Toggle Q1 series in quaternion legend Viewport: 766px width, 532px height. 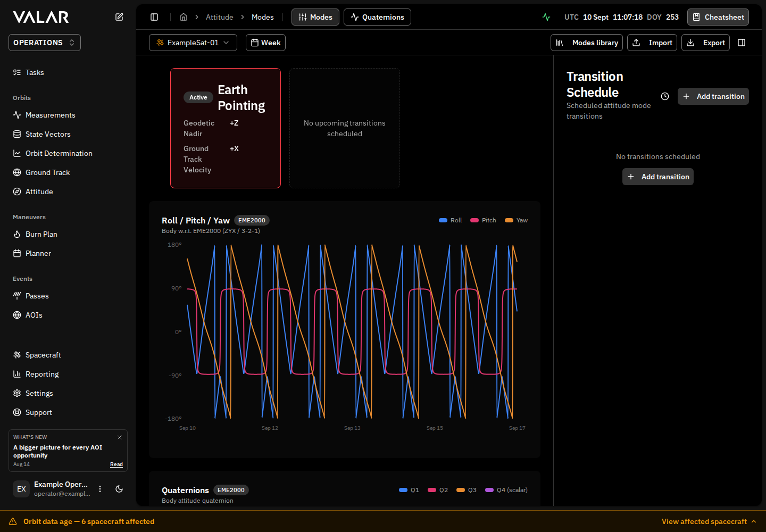(x=409, y=490)
